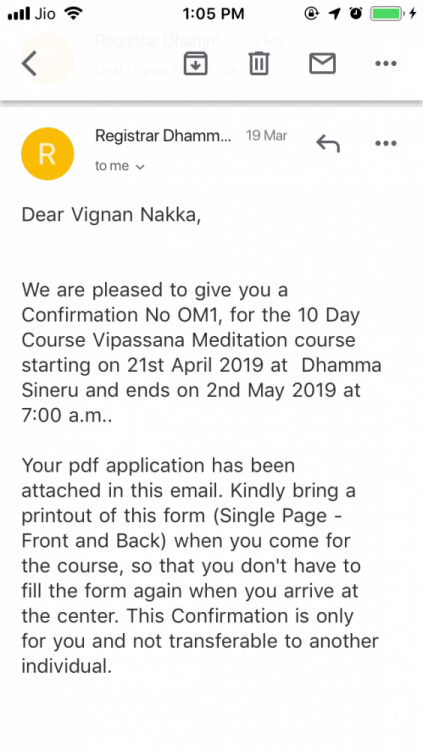Open sender name Registrar Dhamm...

[x=163, y=136]
